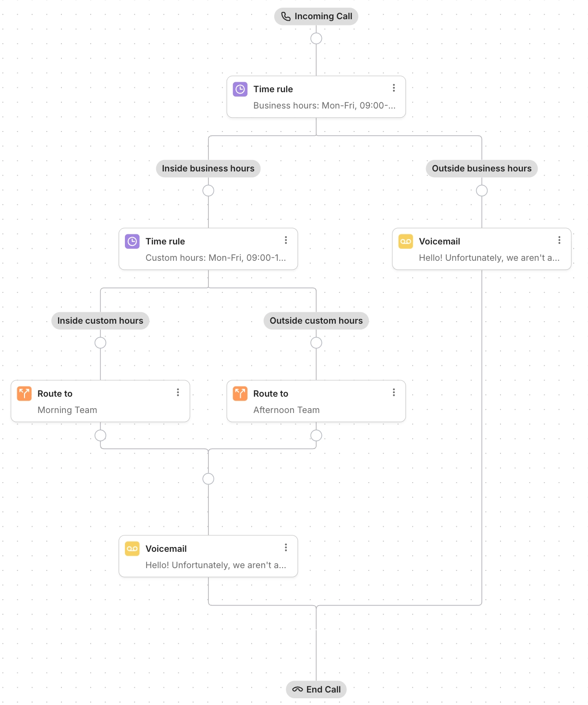The width and height of the screenshot is (588, 705).
Task: Click the Inside business hours branch label
Action: (208, 168)
